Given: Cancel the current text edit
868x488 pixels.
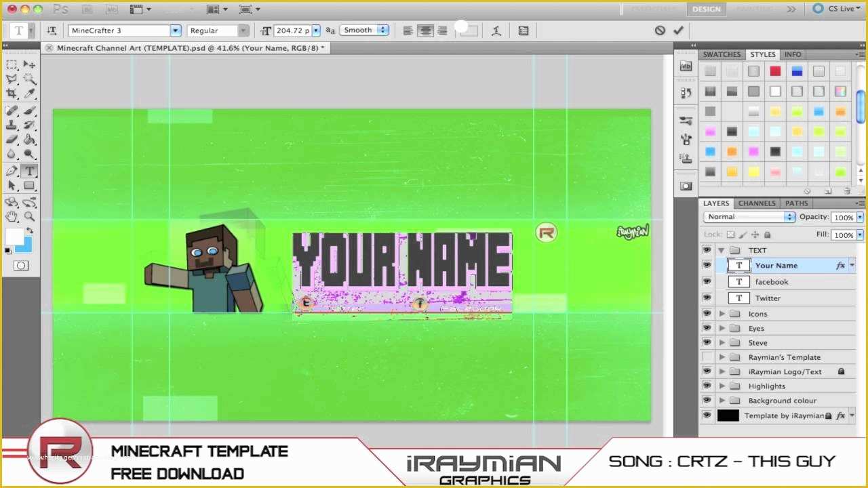Looking at the screenshot, I should click(660, 30).
